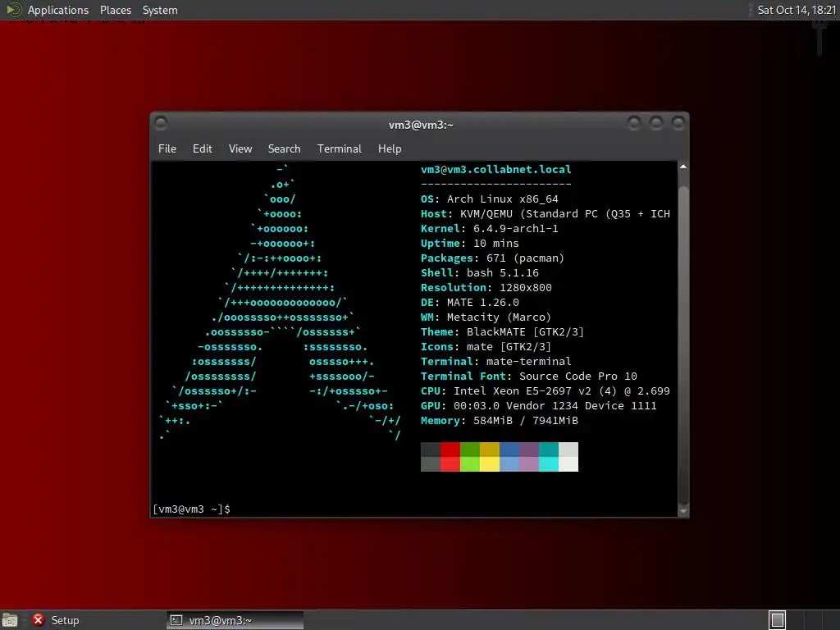
Task: Click the 'Host: KVM/QEMU' line
Action: [545, 214]
